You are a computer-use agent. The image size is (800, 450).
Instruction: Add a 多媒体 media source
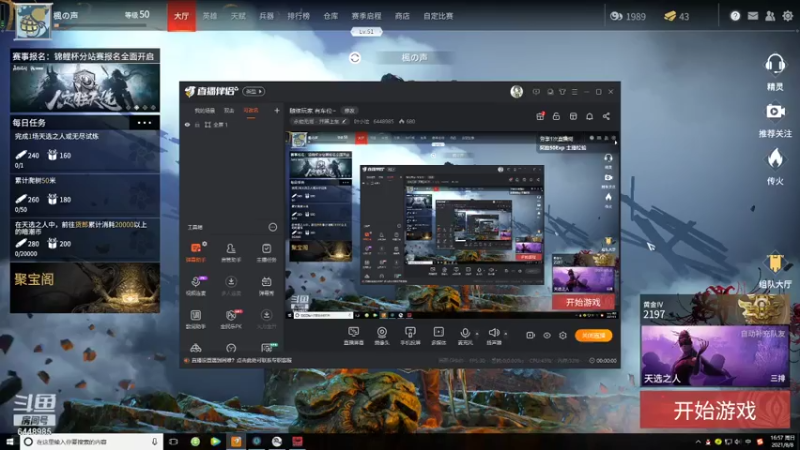pos(438,336)
